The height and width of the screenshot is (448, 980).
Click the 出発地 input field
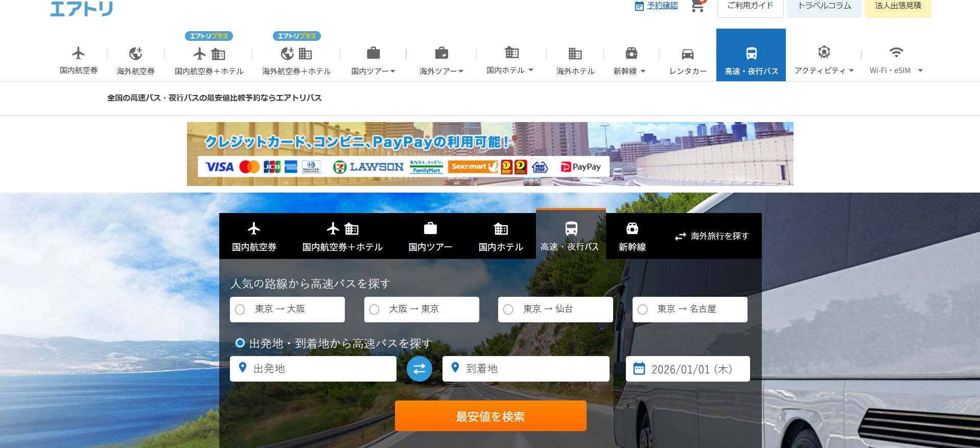(319, 369)
